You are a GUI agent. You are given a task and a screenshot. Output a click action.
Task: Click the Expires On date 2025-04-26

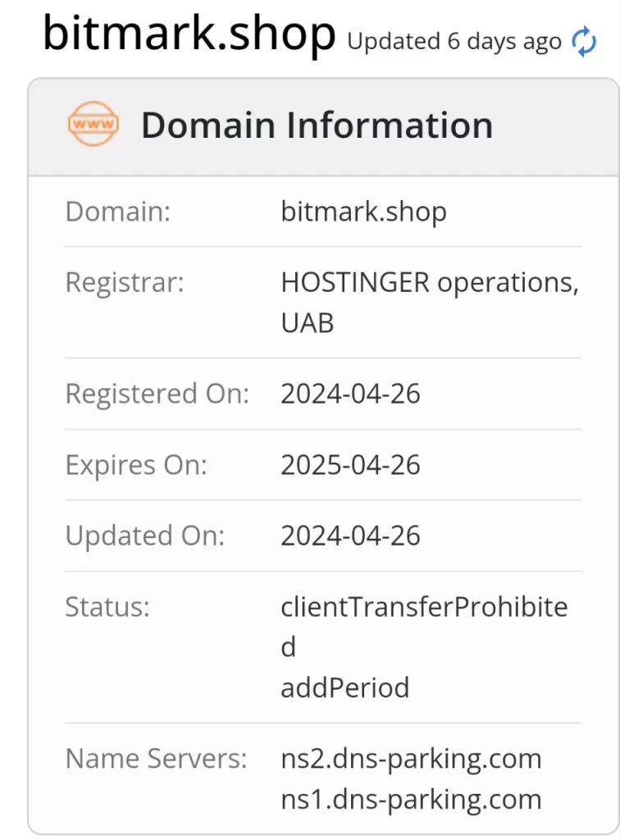coord(350,465)
